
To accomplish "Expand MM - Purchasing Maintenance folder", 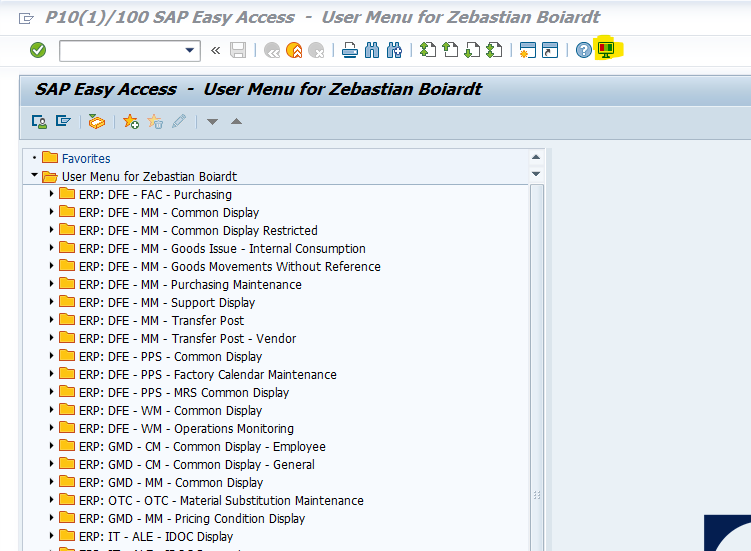I will tap(51, 284).
